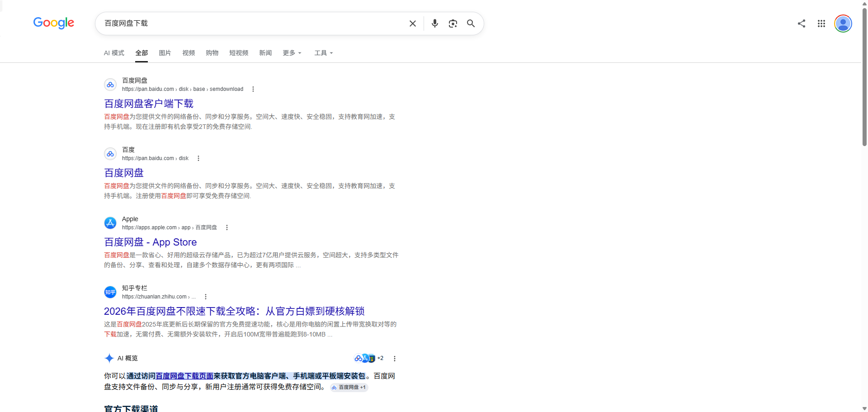The height and width of the screenshot is (412, 868).
Task: Click the pan.baidu.com › disk › base › semdownload URL
Action: point(183,89)
